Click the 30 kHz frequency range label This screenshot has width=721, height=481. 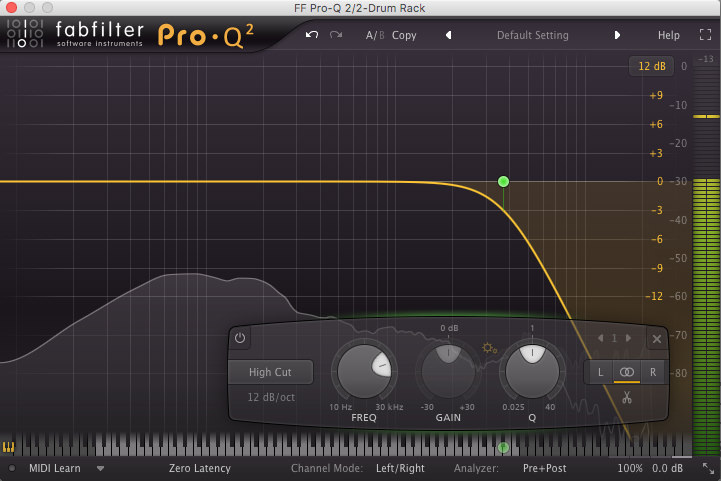pyautogui.click(x=389, y=407)
